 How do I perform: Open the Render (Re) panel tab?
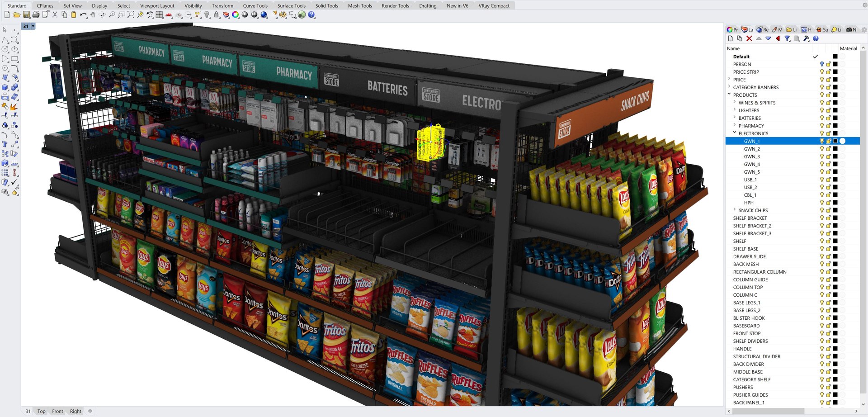(763, 29)
